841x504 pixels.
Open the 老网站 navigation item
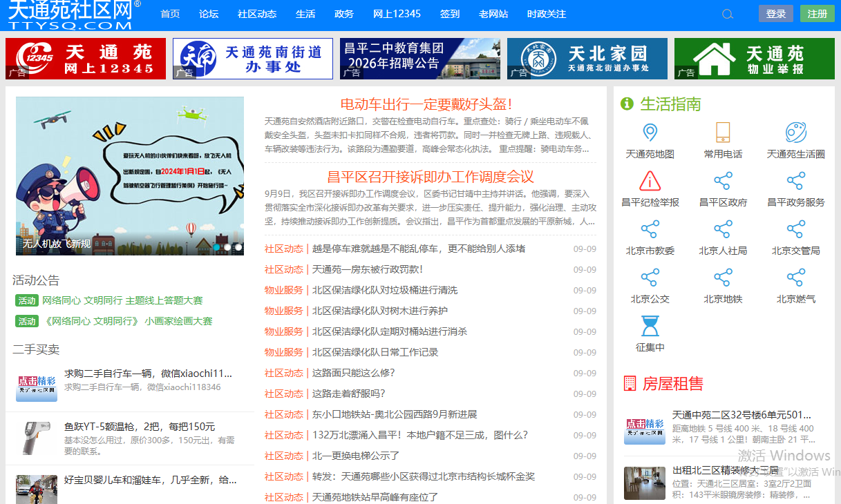493,14
